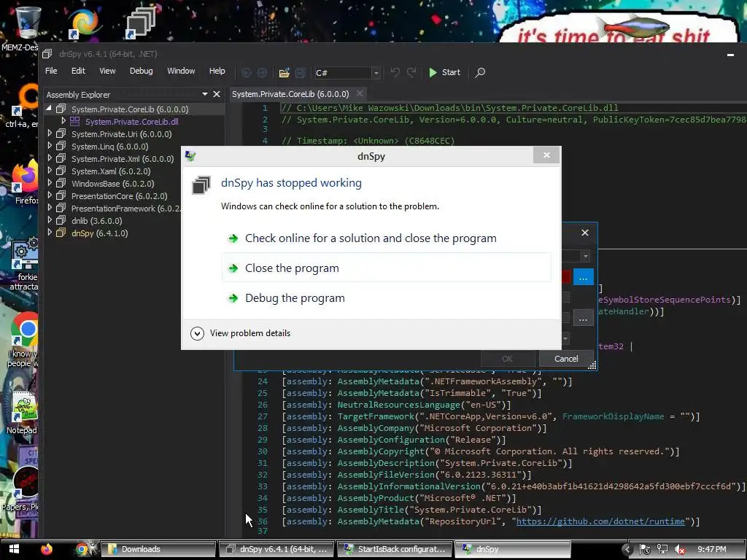Click the green arrow beside Debug the program
Screen dimensions: 747x560
tap(233, 298)
